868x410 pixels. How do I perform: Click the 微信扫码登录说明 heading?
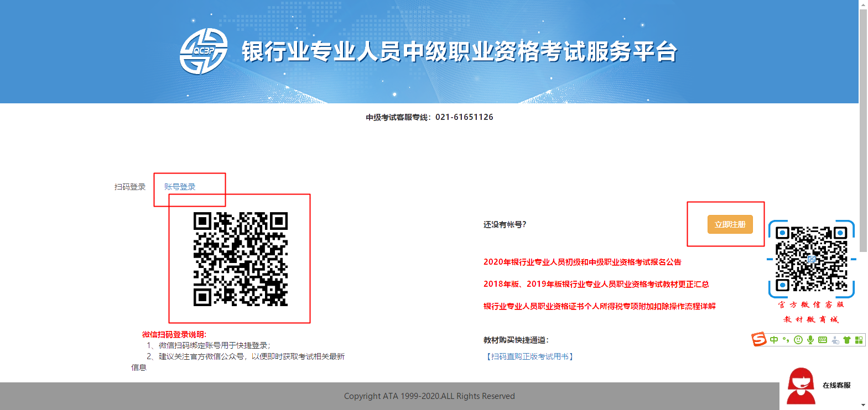[x=174, y=334]
